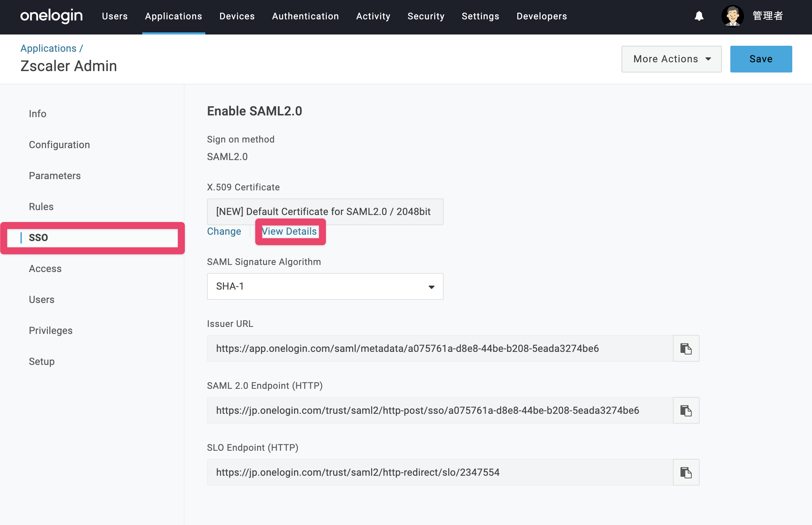Screen dimensions: 812x525
Task: Open the Privileges sidebar tab
Action: (51, 330)
